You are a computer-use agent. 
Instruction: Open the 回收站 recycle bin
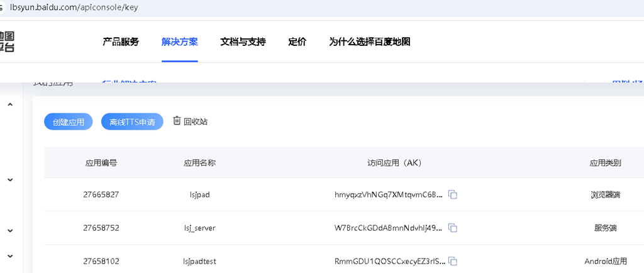[x=190, y=121]
